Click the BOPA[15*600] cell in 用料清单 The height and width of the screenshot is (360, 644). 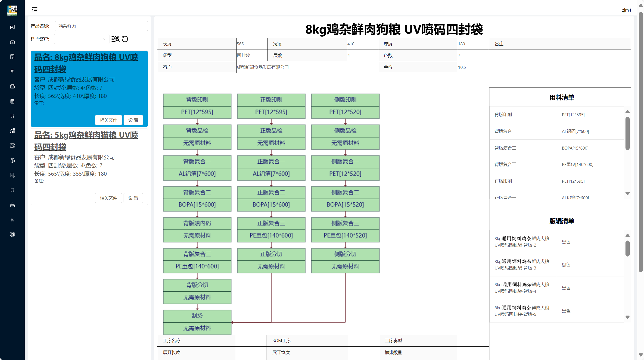(590, 148)
